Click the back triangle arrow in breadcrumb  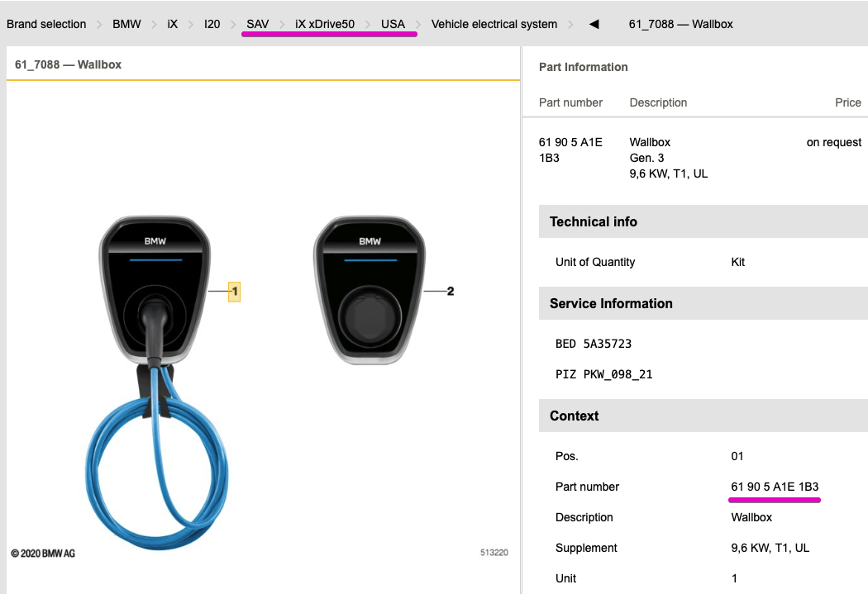(594, 24)
